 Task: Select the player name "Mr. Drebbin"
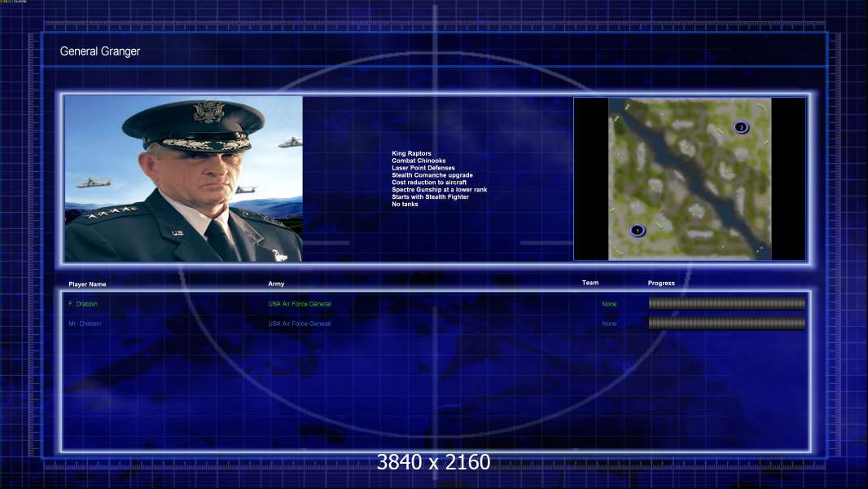(x=85, y=324)
